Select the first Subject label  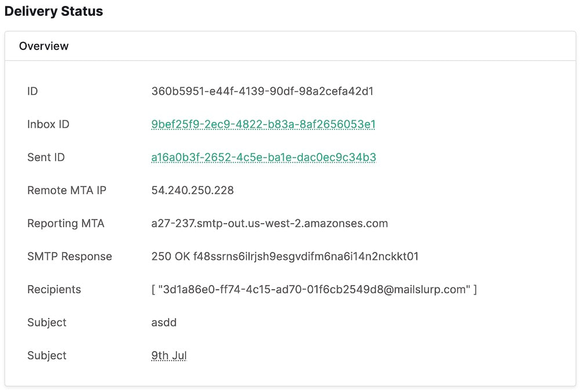(46, 322)
